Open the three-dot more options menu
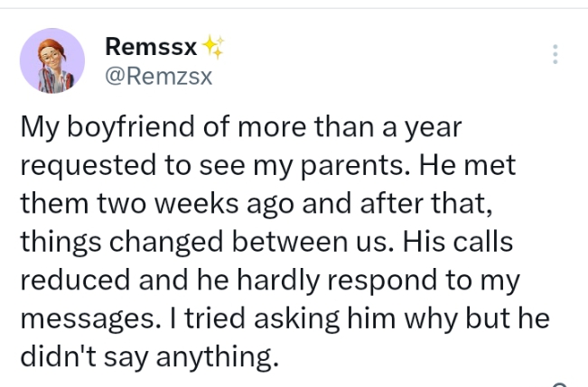 [555, 54]
